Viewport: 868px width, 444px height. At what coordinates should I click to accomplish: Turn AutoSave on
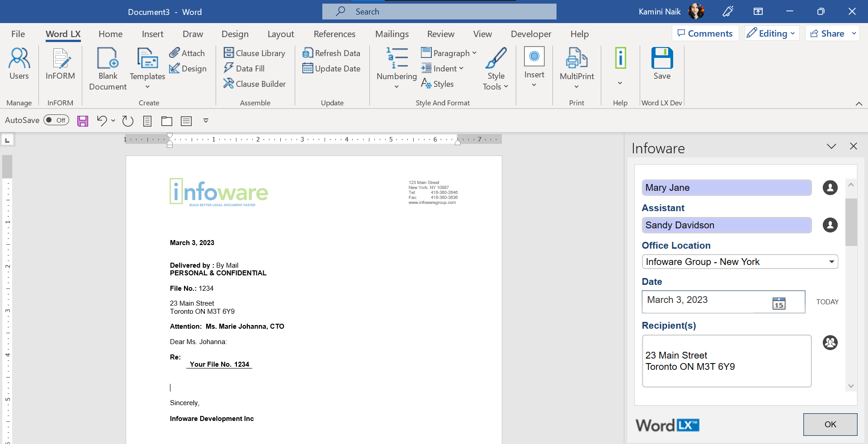pos(56,120)
